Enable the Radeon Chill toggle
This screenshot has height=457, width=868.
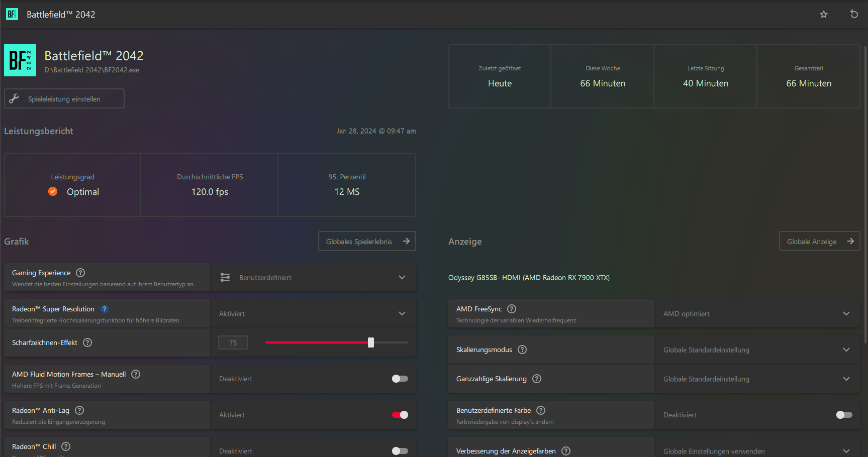(x=400, y=451)
